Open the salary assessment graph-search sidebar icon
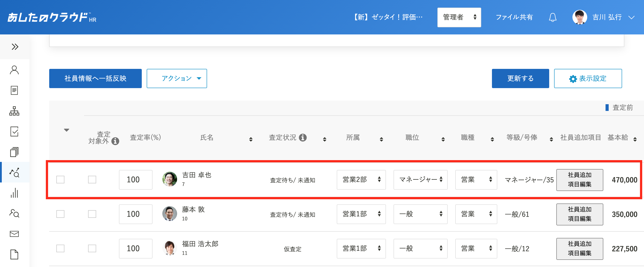644x267 pixels. pyautogui.click(x=14, y=172)
